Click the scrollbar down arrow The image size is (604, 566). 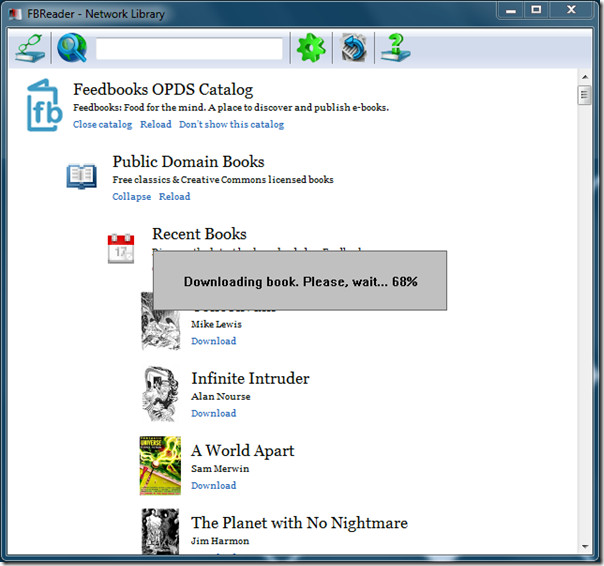click(585, 546)
